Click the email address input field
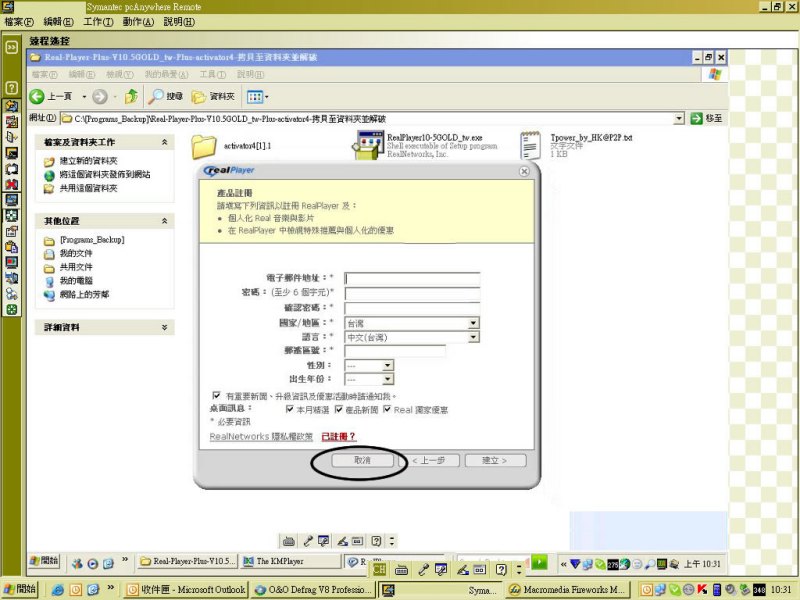 (412, 279)
